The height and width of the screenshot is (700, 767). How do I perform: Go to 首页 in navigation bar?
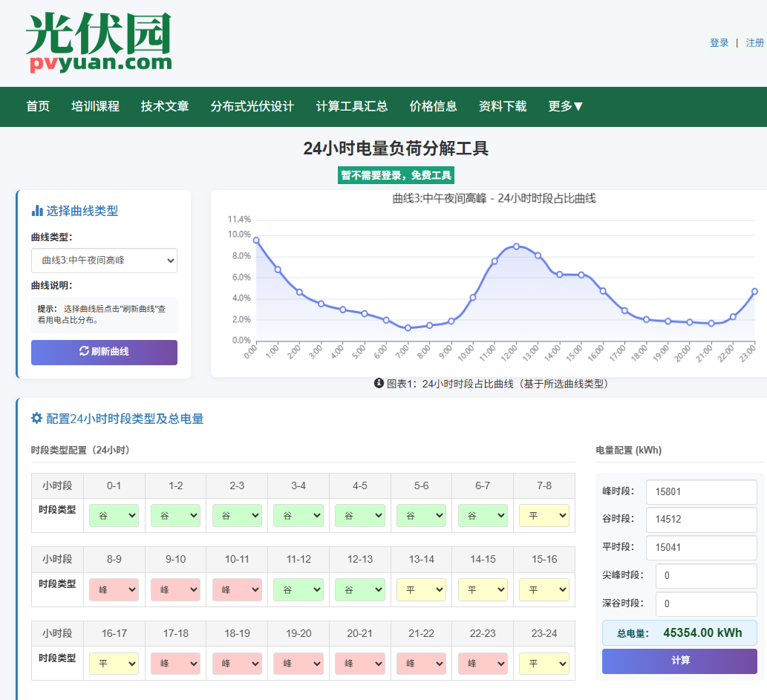coord(38,106)
